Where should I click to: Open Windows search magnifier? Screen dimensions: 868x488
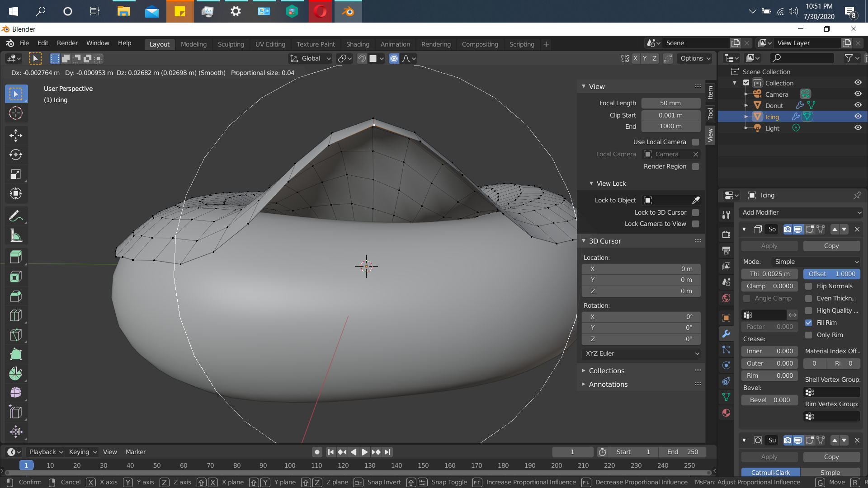(x=41, y=11)
